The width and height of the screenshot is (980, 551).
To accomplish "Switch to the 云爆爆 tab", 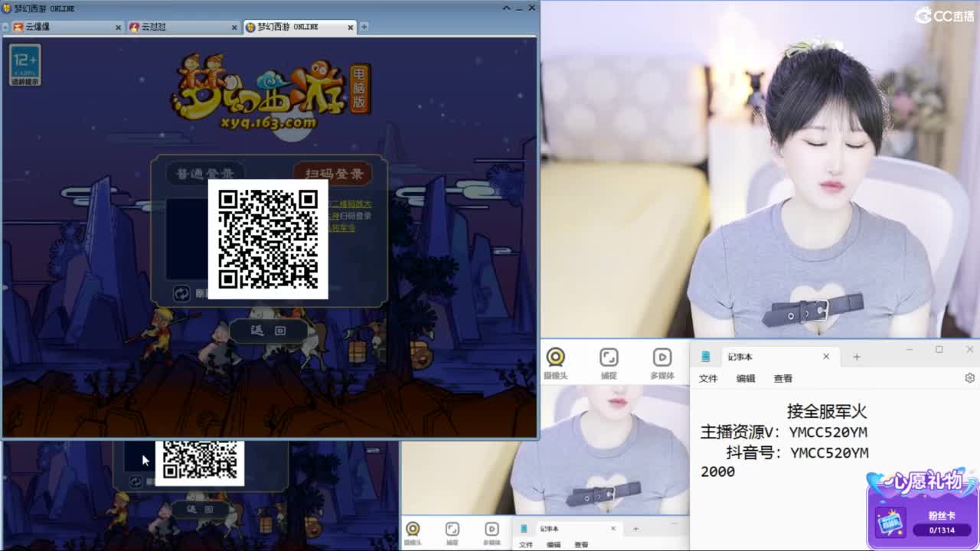I will click(x=66, y=27).
